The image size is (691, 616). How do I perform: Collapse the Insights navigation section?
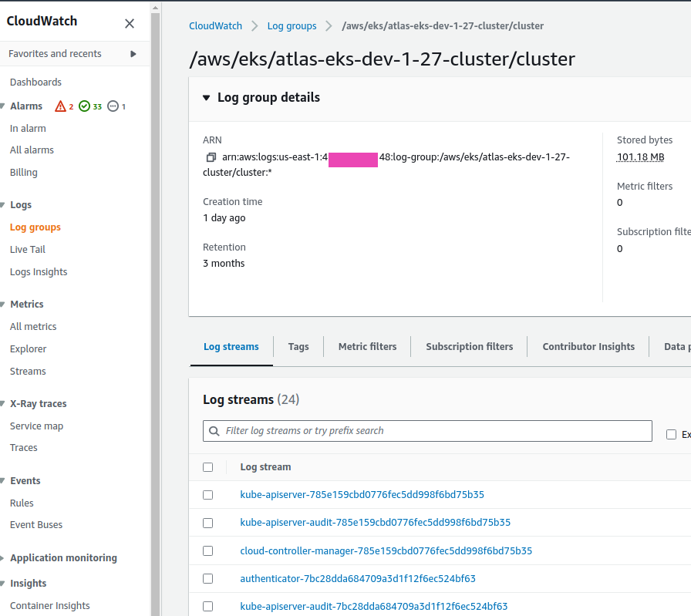(x=2, y=584)
